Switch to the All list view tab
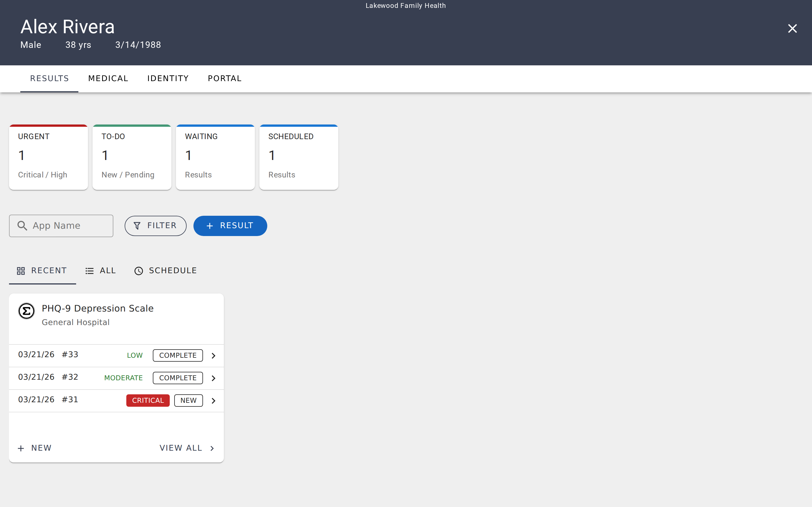 pos(101,271)
